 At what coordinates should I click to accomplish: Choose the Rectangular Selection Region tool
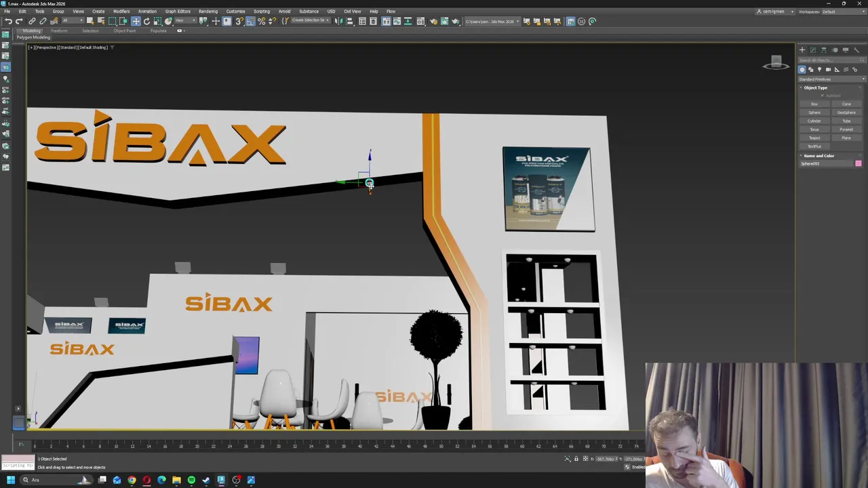(112, 21)
